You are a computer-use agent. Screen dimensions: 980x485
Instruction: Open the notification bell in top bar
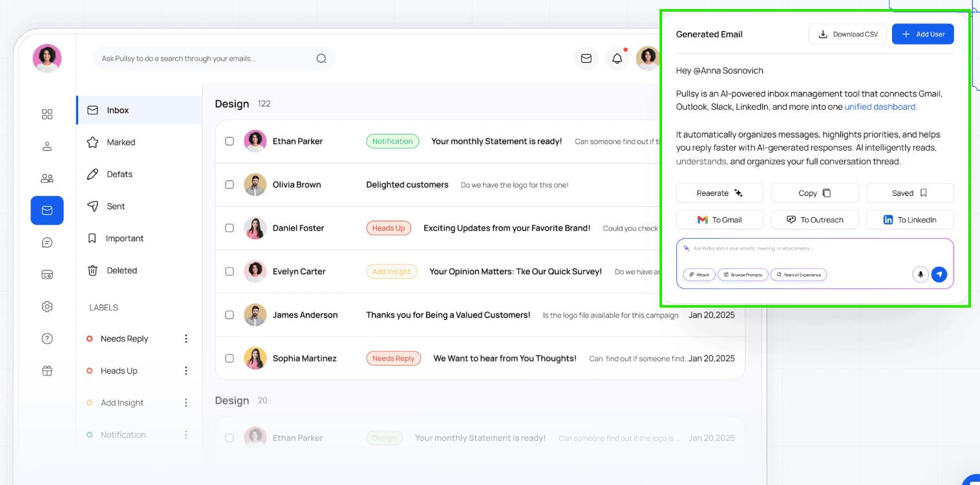click(x=617, y=58)
